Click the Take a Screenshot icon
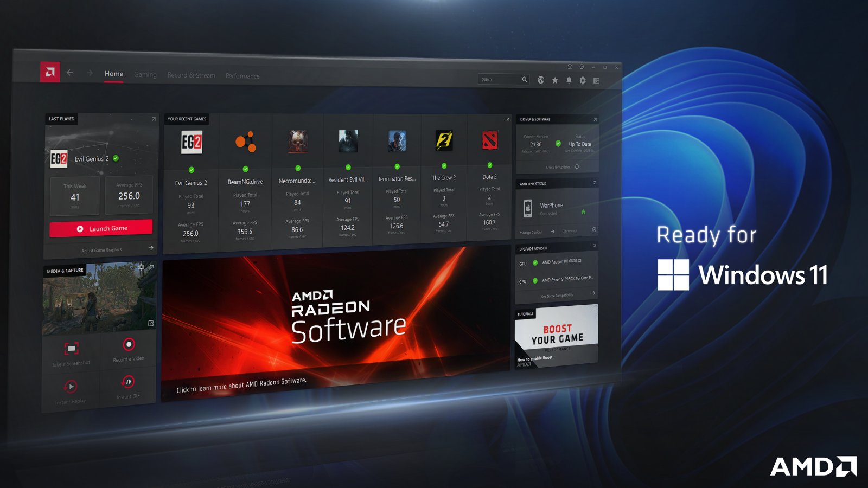The image size is (868, 488). 72,348
